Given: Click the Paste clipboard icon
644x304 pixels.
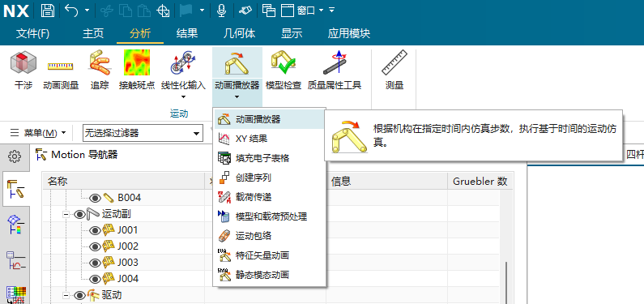Looking at the screenshot, I should coord(145,11).
